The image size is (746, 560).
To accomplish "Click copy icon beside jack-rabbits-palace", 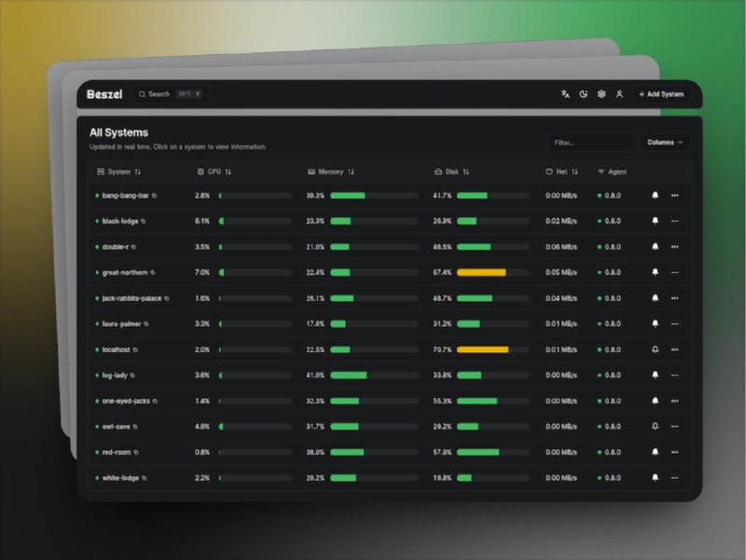I will coord(167,298).
